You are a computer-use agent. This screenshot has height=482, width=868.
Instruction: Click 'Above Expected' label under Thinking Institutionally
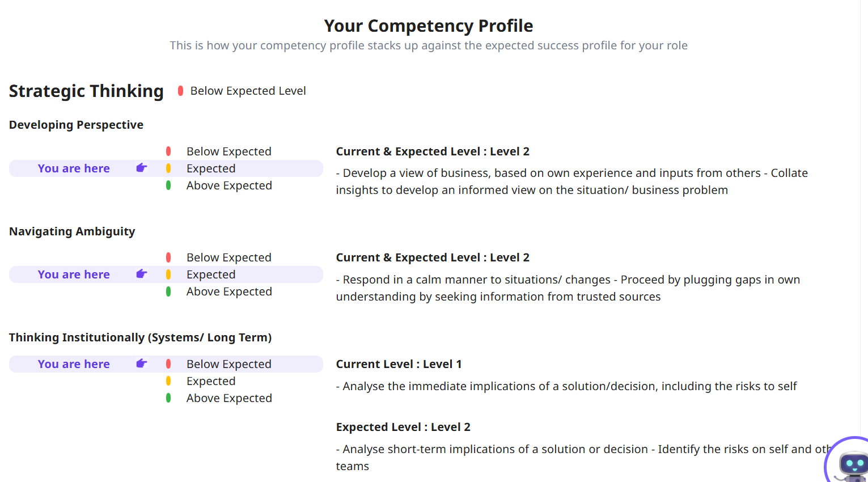(x=229, y=398)
